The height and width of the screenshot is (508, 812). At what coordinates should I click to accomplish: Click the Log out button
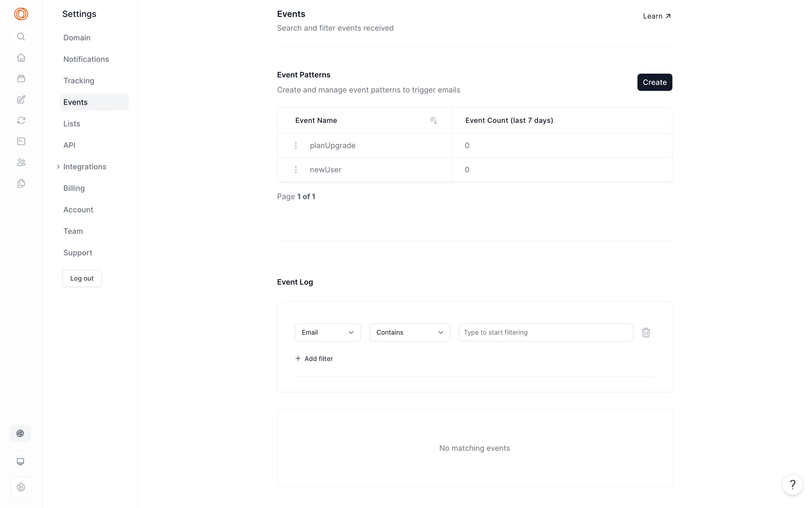click(82, 279)
